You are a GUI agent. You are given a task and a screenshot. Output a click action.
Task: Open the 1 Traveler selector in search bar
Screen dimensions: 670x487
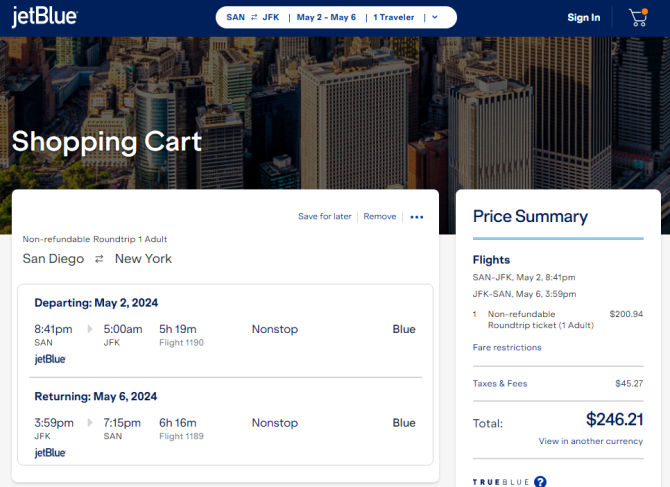[394, 17]
